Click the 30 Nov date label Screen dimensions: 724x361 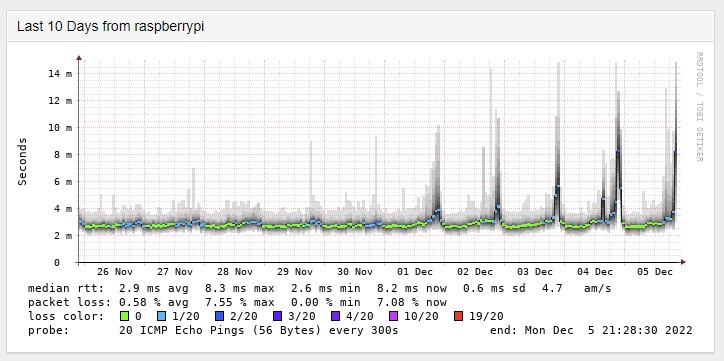355,272
